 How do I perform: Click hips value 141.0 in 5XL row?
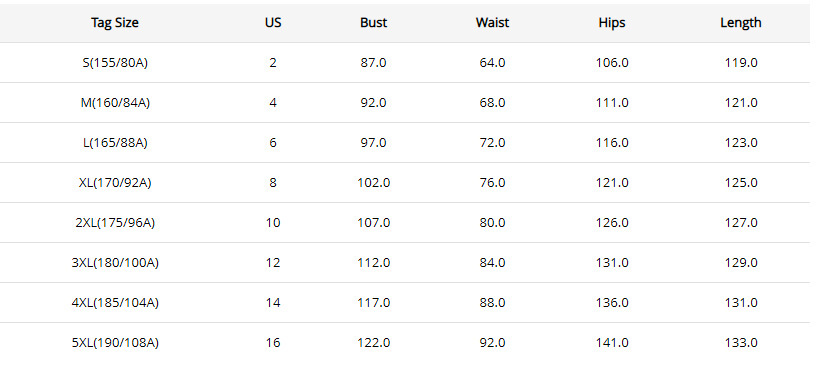pos(612,342)
